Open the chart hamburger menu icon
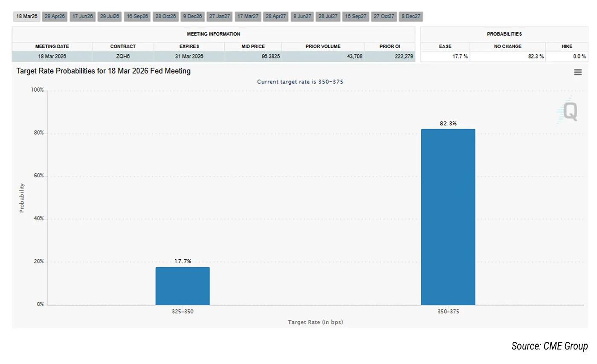This screenshot has height=364, width=597. (x=578, y=72)
